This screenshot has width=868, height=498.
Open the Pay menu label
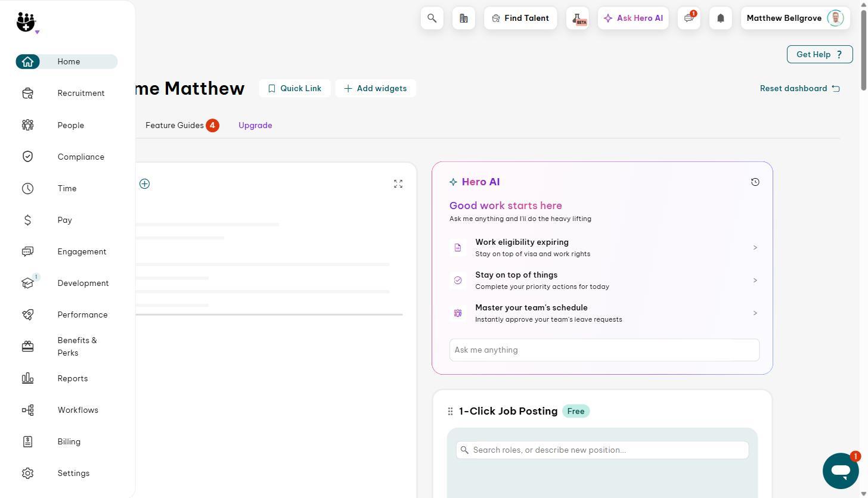tap(65, 220)
